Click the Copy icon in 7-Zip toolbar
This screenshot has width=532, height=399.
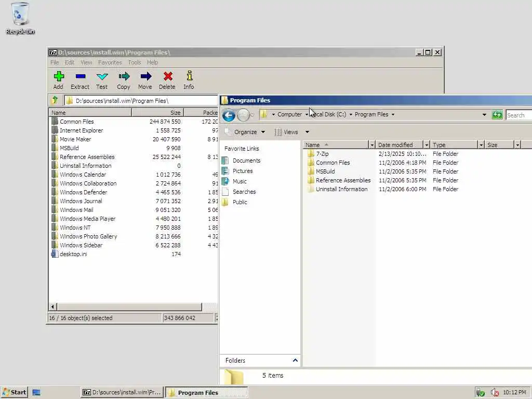point(124,76)
